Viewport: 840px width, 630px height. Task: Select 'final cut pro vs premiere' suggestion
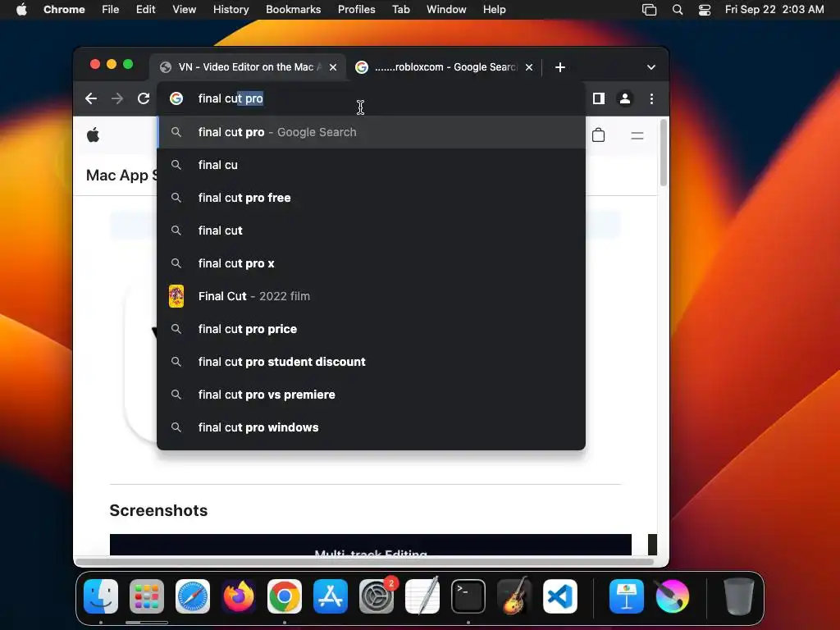[x=372, y=395]
